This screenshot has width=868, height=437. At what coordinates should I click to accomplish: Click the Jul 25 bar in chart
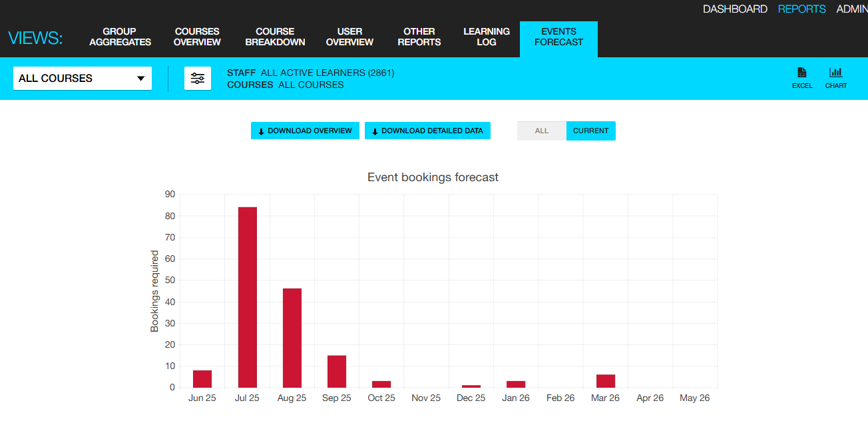click(x=248, y=297)
